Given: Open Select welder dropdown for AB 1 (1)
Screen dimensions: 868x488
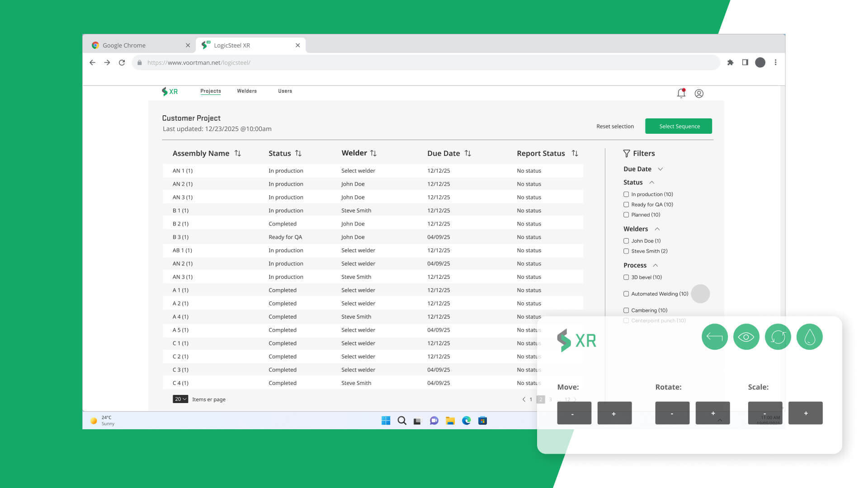Looking at the screenshot, I should click(358, 250).
